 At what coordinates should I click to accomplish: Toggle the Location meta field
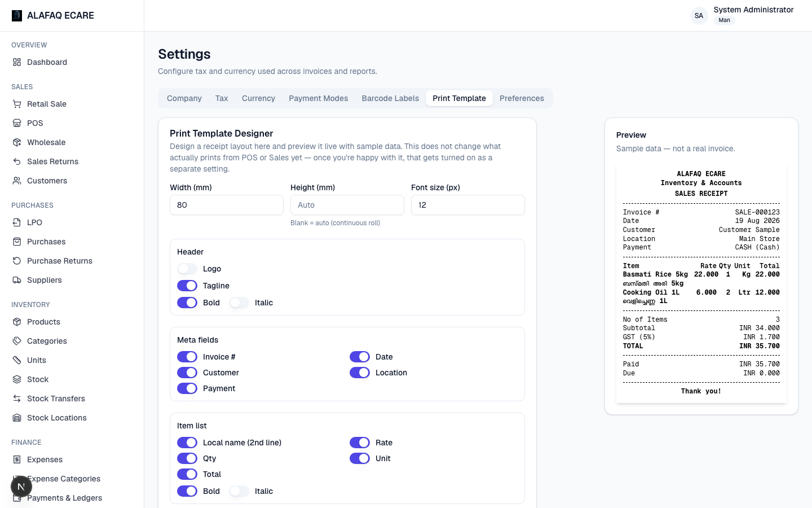click(x=360, y=373)
